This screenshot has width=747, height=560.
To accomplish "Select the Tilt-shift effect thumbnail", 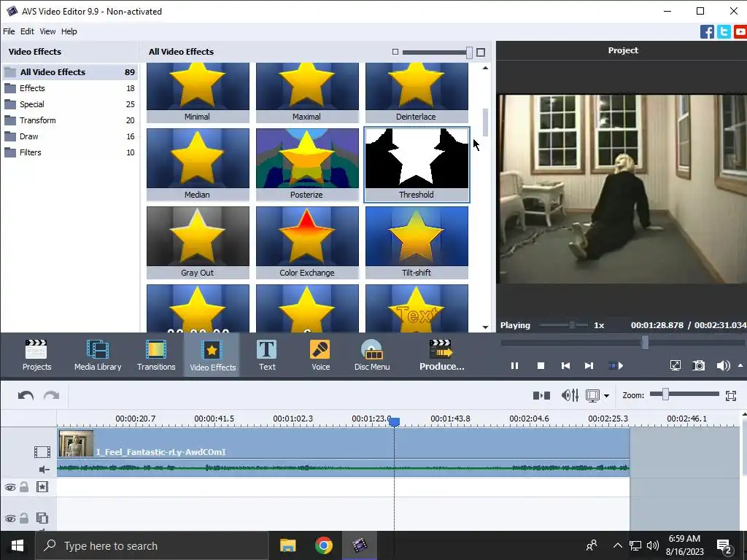I will [x=417, y=242].
